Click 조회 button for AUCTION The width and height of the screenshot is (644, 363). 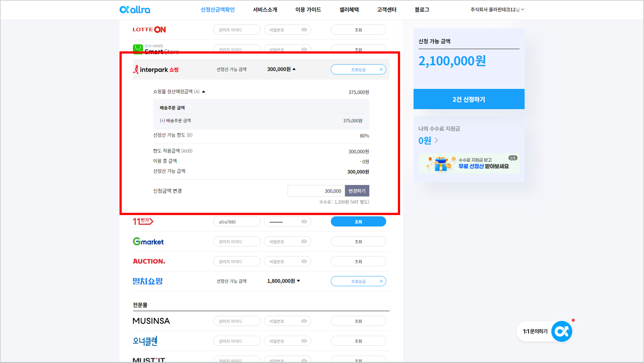coord(358,261)
